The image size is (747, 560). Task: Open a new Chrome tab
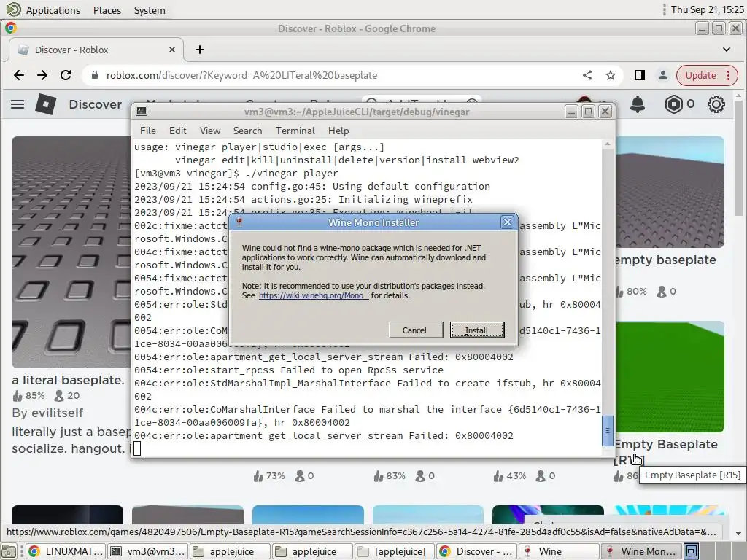pos(200,50)
